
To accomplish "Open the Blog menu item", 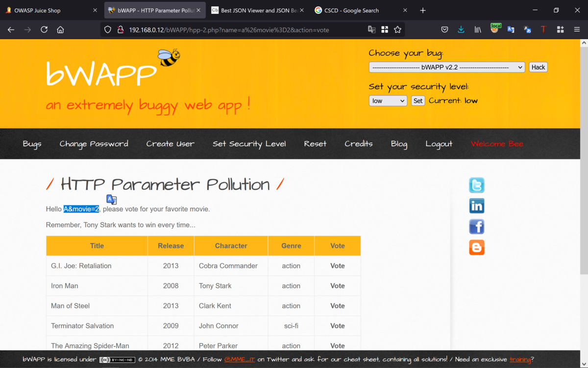I will coord(399,144).
